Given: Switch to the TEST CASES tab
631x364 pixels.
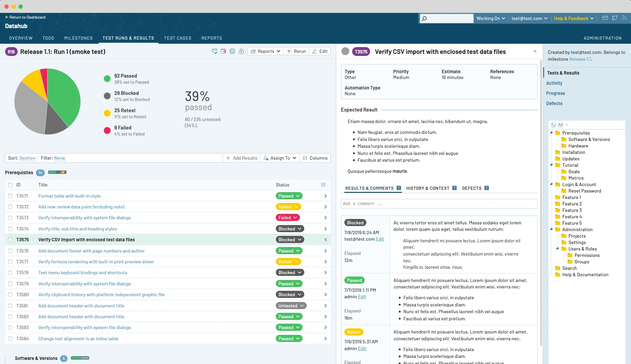Looking at the screenshot, I should point(178,38).
